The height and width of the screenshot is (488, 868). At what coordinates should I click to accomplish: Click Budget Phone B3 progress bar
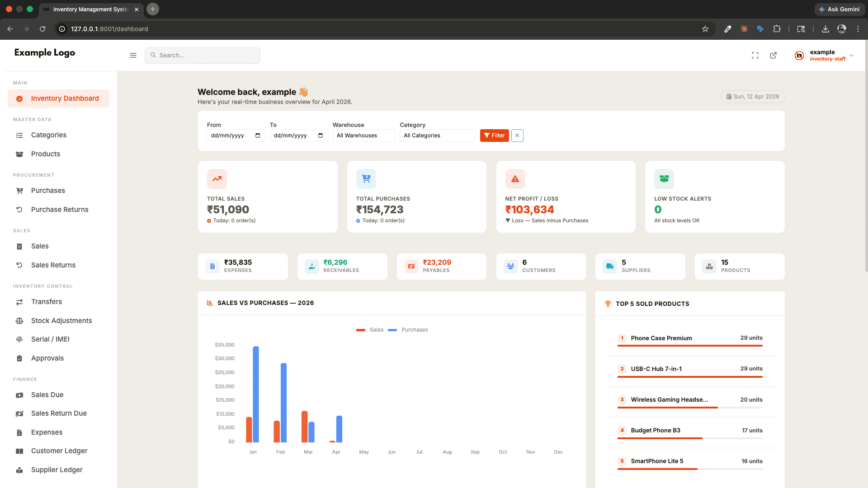[690, 438]
